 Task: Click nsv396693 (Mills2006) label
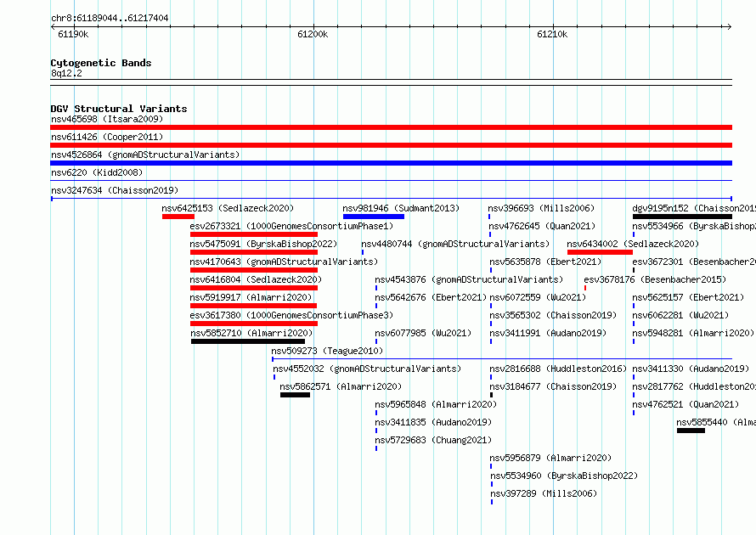coord(541,208)
